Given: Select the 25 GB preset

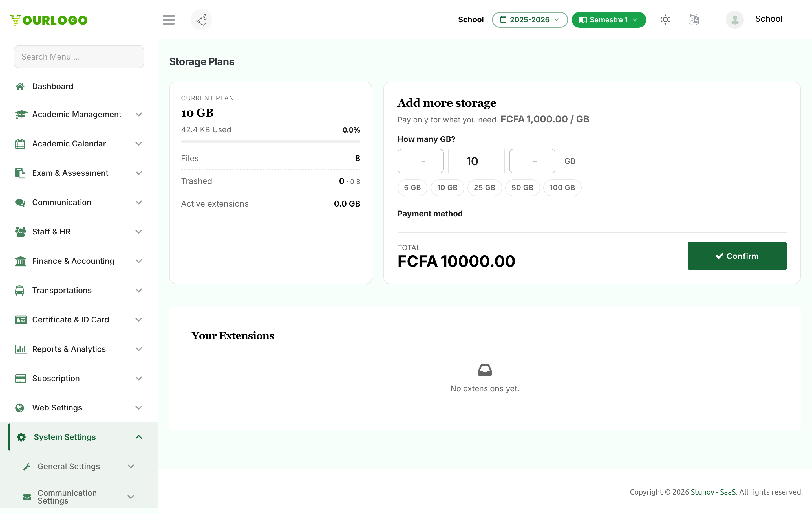Looking at the screenshot, I should (x=484, y=188).
